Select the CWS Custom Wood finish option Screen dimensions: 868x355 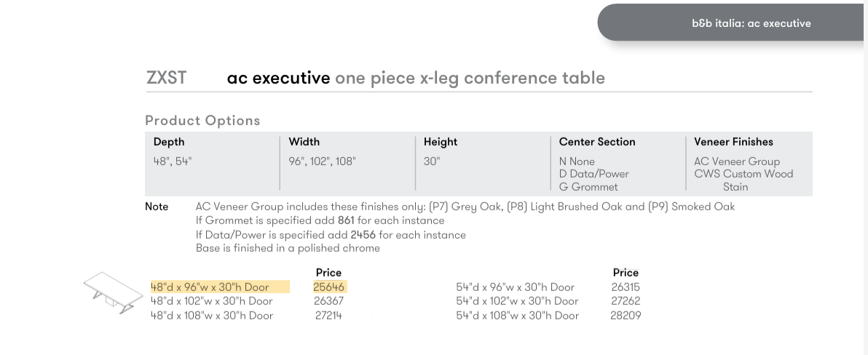click(x=743, y=174)
